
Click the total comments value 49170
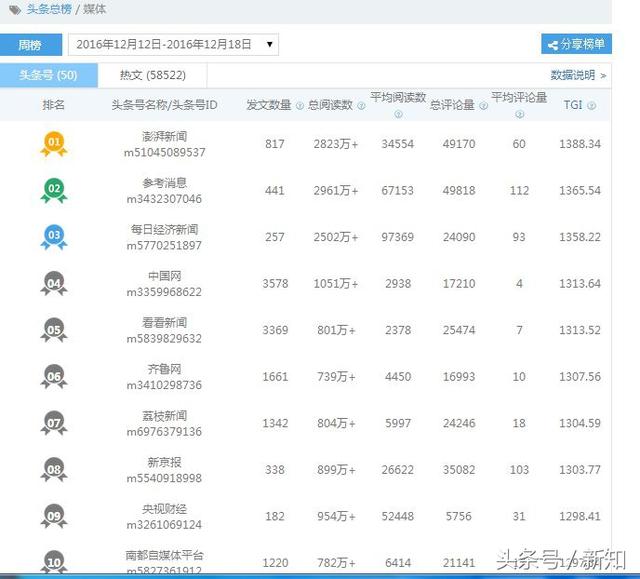(x=459, y=144)
